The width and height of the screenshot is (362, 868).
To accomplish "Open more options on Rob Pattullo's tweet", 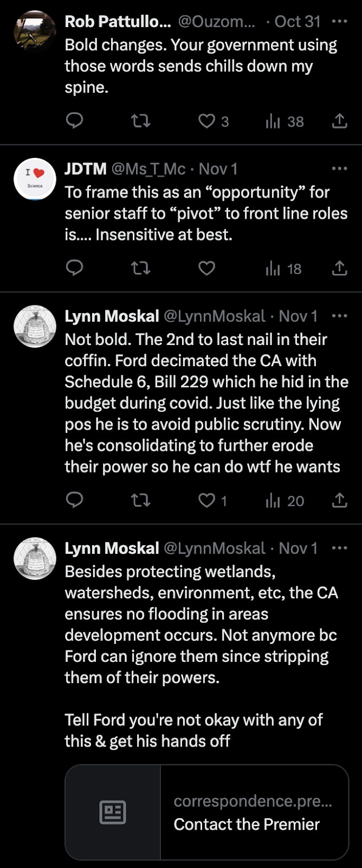I will (x=339, y=22).
